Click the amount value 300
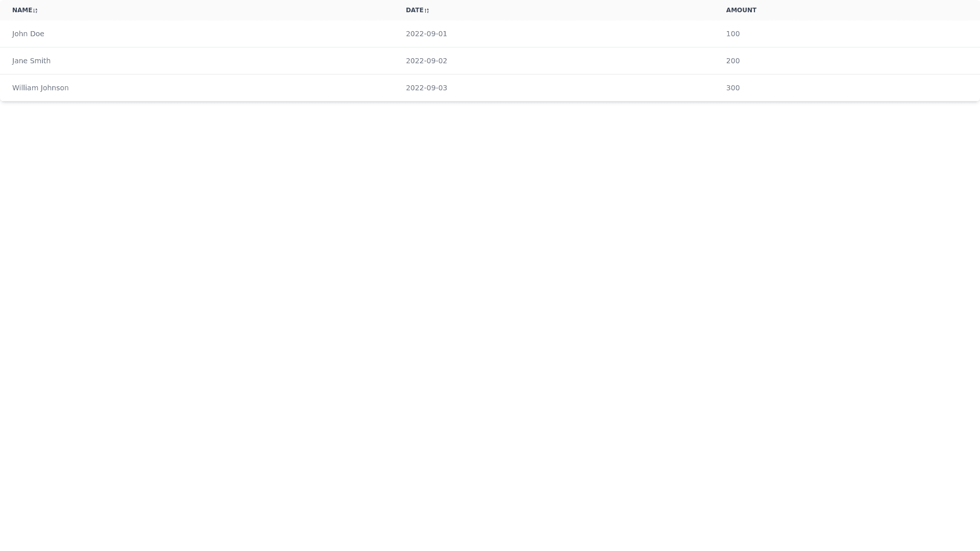This screenshot has width=980, height=551. 732,88
